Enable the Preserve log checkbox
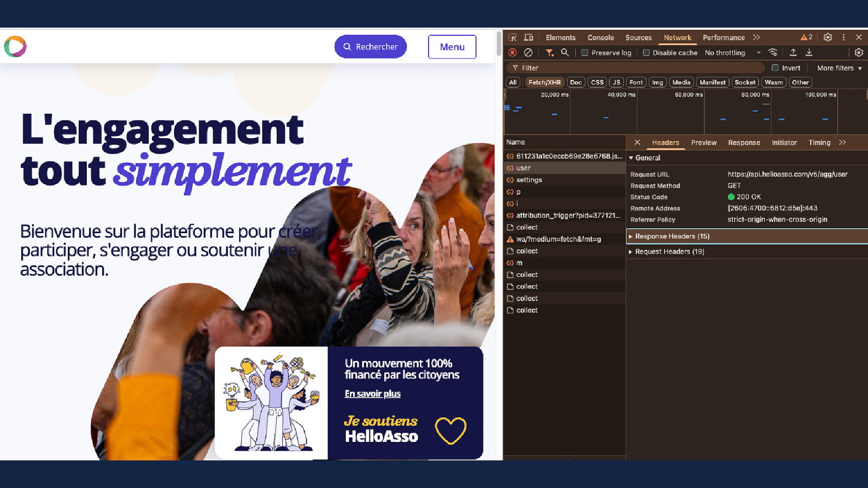868x488 pixels. coord(585,53)
